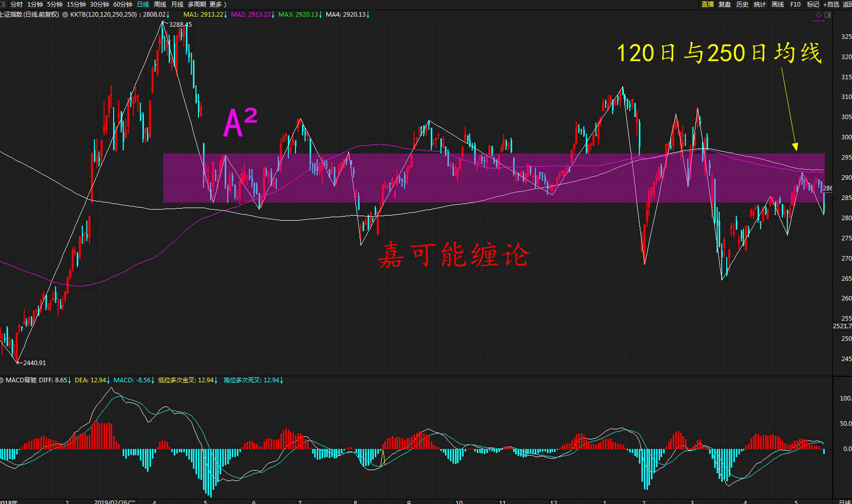Click the 标记 mark button
Screen dimensions: 852x504
pos(813,4)
